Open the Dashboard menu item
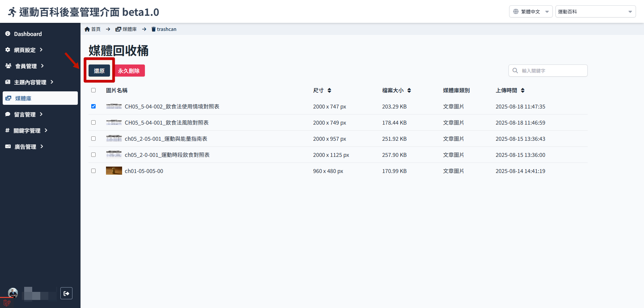Image resolution: width=644 pixels, height=308 pixels. [40, 34]
